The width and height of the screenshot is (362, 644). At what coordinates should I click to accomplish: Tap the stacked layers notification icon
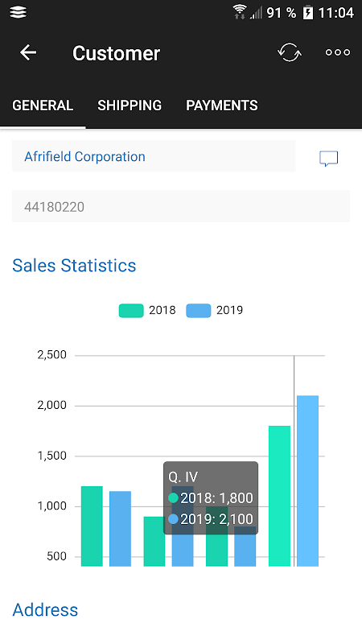coord(18,12)
